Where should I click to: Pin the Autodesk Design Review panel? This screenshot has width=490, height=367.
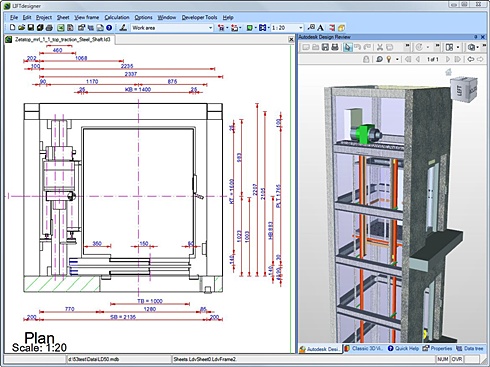[x=476, y=37]
